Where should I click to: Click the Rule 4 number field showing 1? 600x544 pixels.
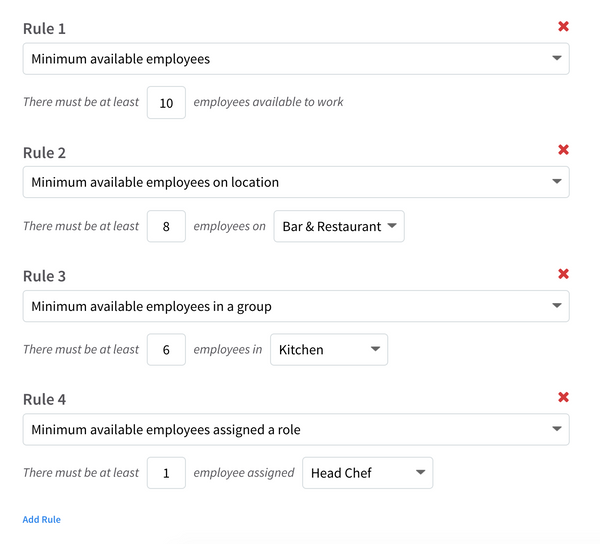pos(166,473)
